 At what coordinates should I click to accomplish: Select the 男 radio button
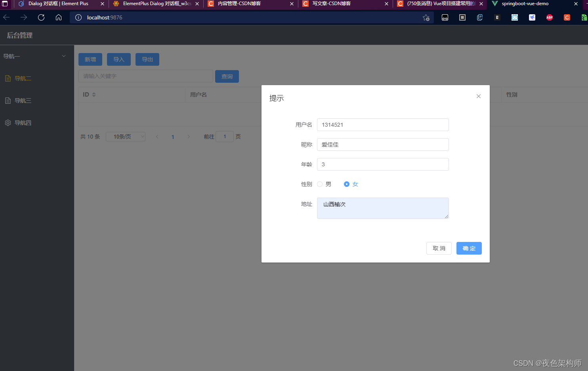click(320, 184)
